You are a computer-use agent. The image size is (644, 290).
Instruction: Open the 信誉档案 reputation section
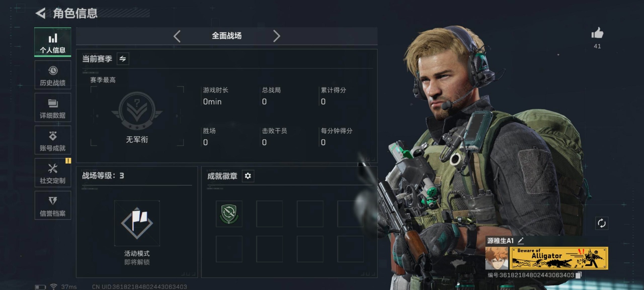click(x=53, y=205)
